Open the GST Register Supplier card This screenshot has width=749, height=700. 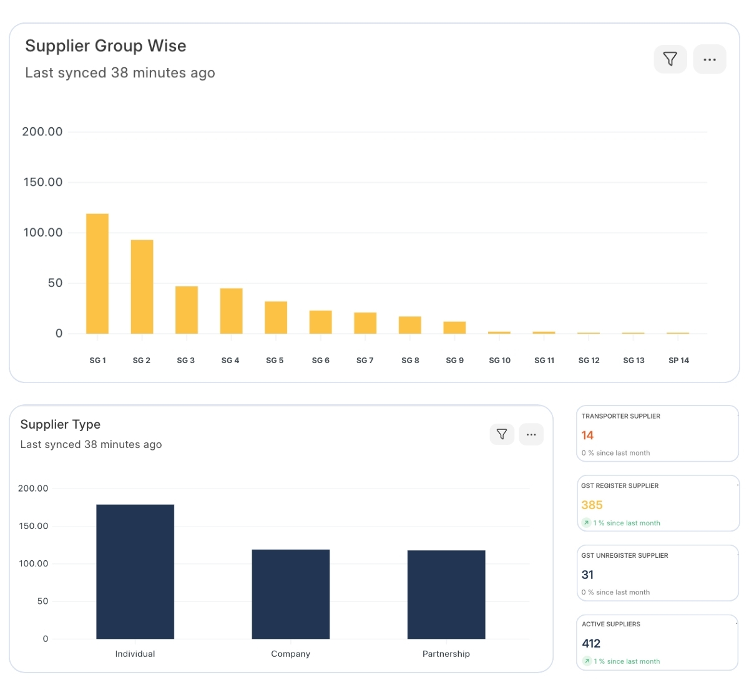(x=657, y=503)
